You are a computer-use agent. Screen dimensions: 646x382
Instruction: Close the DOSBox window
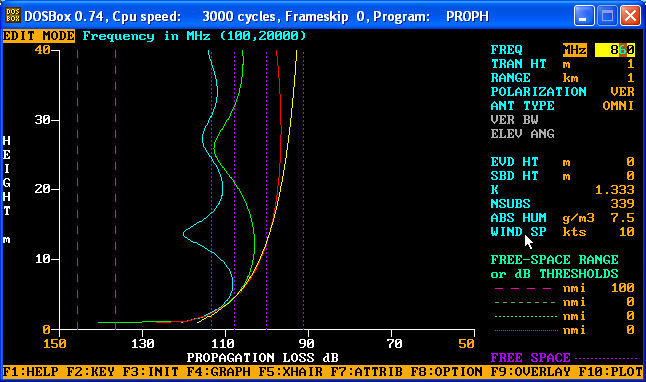[630, 16]
